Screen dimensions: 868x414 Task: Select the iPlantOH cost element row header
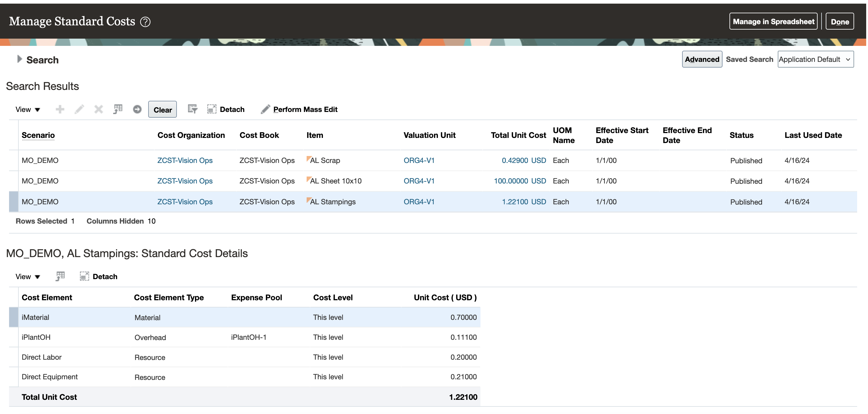click(x=14, y=337)
